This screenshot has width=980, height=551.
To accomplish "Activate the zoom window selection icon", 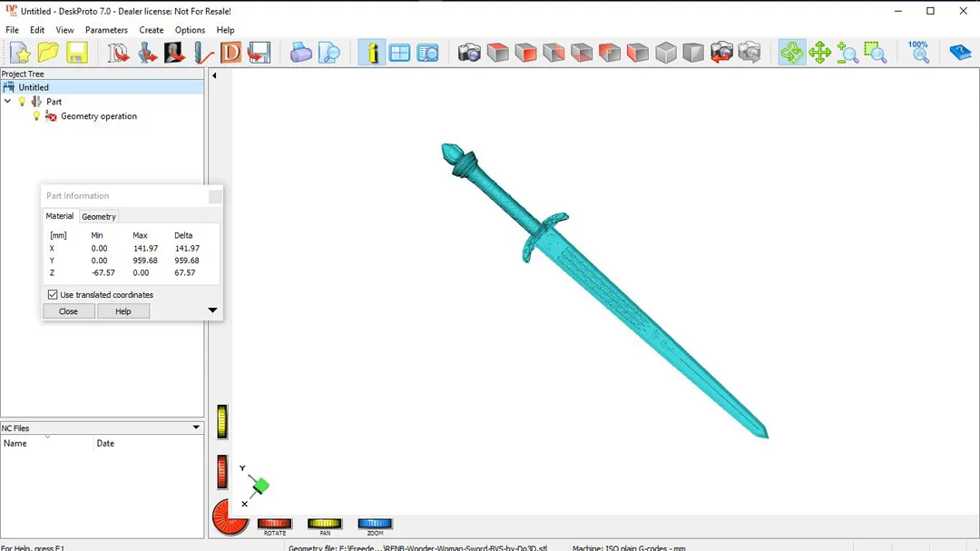I will (x=876, y=53).
